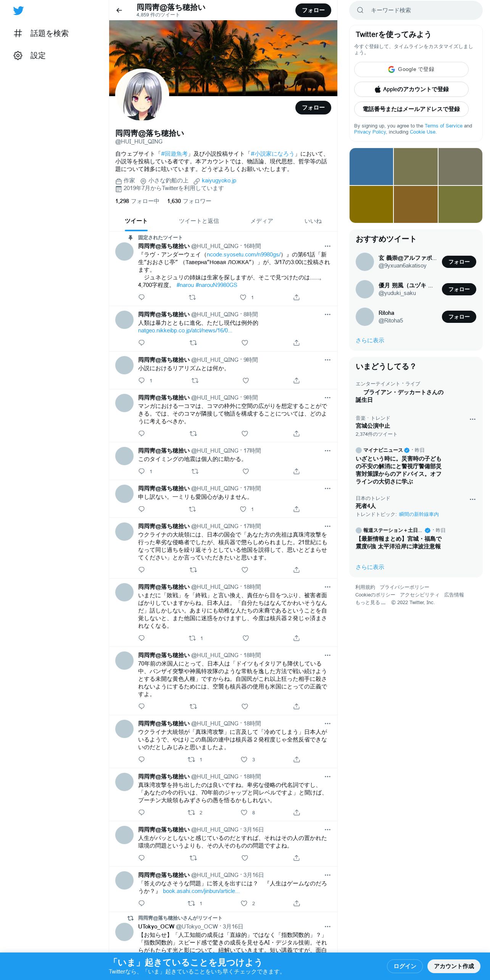Open the profile avatar image
The image size is (490, 980).
pos(142,95)
